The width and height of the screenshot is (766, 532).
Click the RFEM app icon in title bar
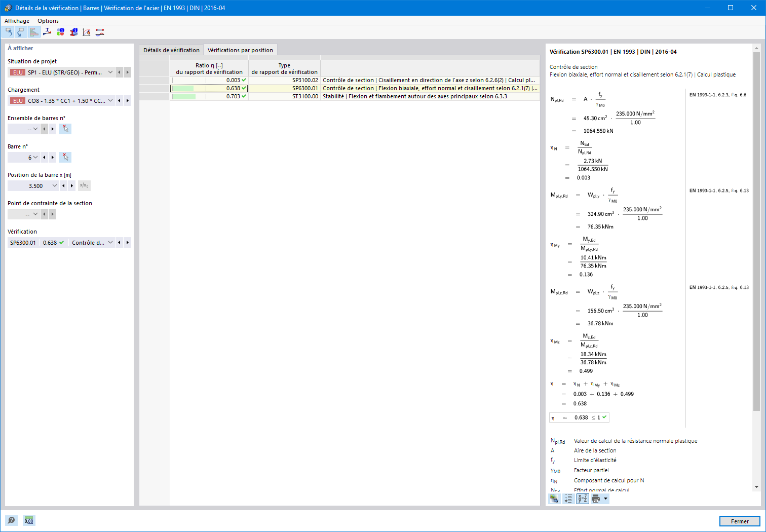8,8
